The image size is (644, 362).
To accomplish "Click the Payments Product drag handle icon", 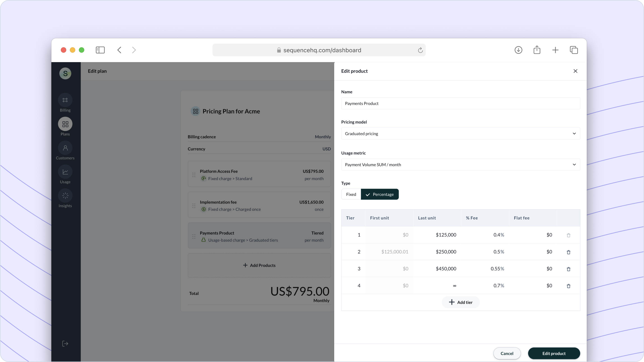I will coord(194,236).
